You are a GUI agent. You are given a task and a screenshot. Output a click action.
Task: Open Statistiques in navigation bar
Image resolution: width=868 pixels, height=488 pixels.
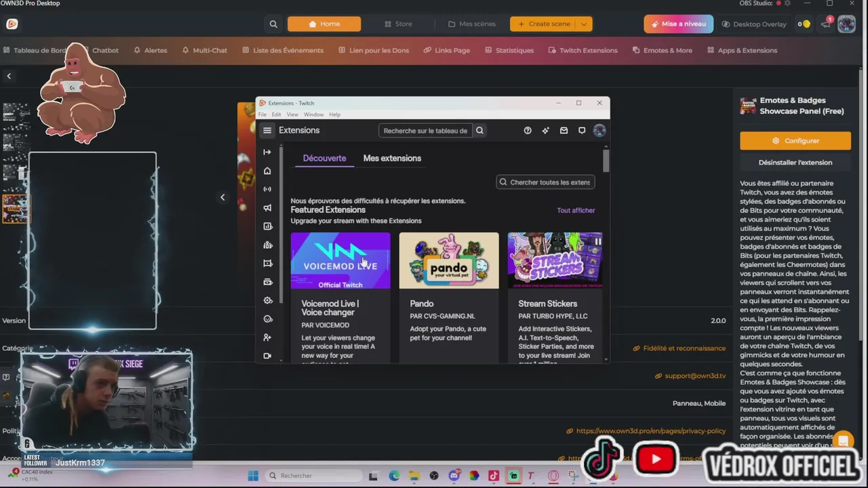tap(509, 50)
